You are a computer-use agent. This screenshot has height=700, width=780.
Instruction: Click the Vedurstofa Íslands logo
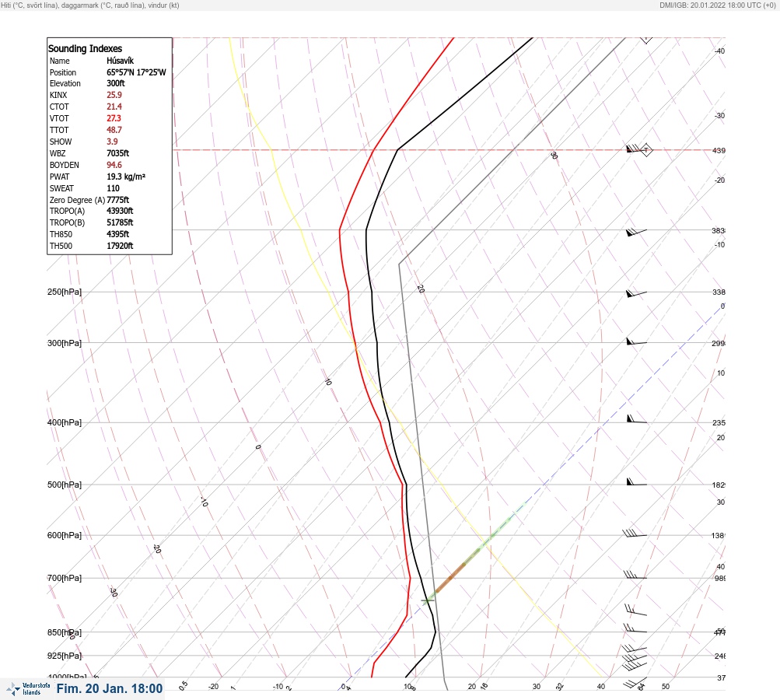(28, 689)
